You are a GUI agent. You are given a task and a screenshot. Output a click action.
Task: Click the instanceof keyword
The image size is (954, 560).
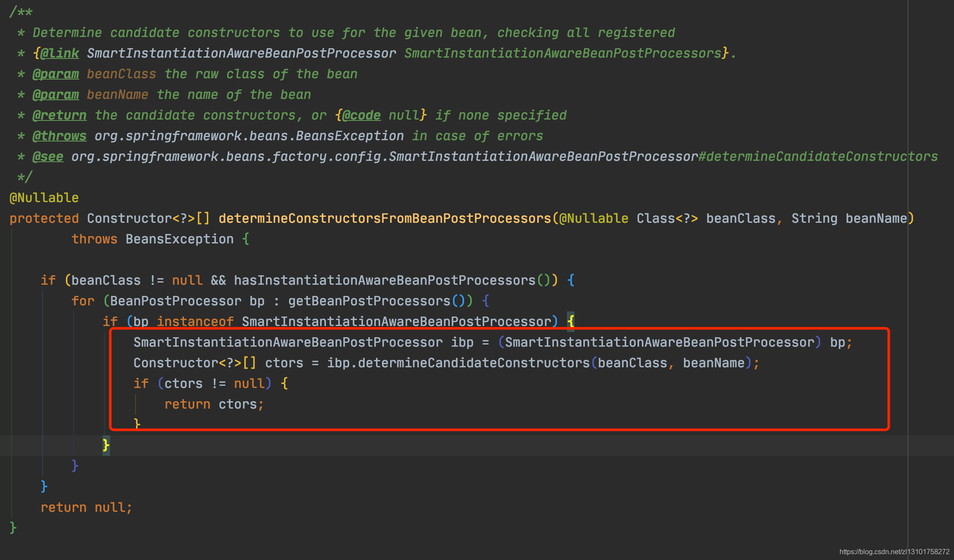coord(195,322)
